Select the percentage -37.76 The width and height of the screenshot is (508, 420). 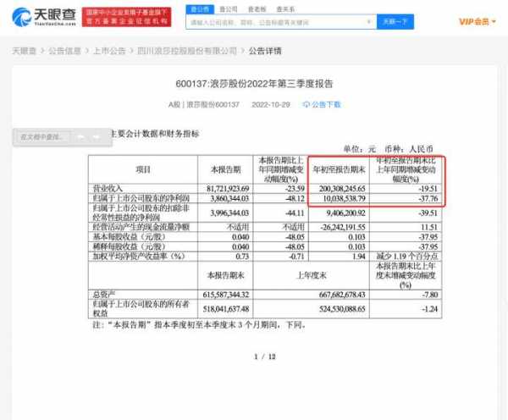(x=428, y=198)
